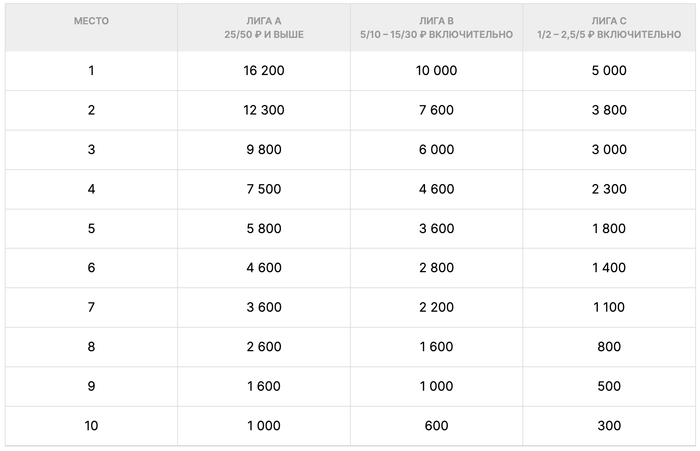Screen dimensions: 700x451
Task: Select the 12 300 prize value
Action: click(x=264, y=110)
